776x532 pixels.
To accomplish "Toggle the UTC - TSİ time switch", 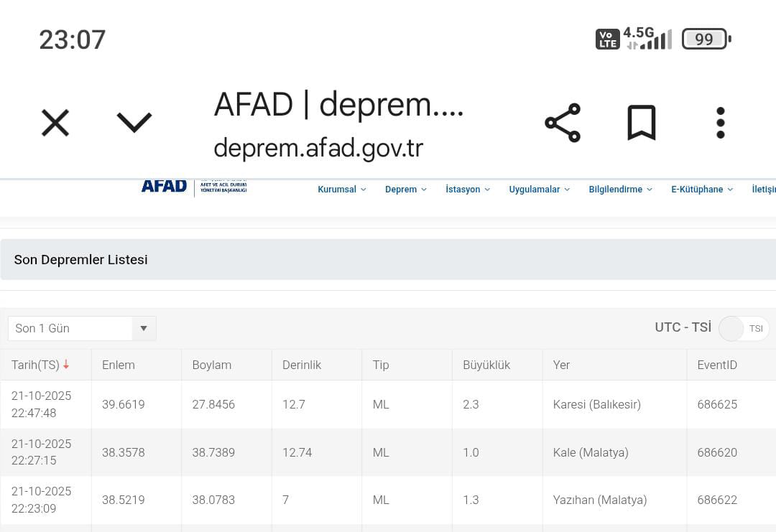I will tap(743, 328).
